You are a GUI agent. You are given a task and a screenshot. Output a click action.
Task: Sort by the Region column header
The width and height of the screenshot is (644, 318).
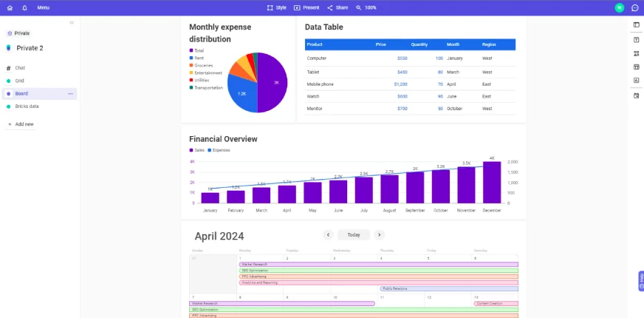pyautogui.click(x=489, y=44)
